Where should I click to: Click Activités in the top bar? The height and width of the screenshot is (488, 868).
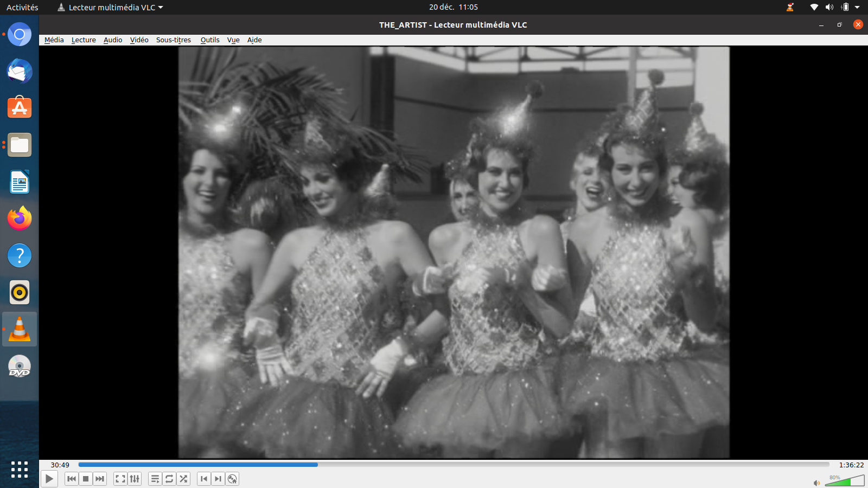click(22, 7)
